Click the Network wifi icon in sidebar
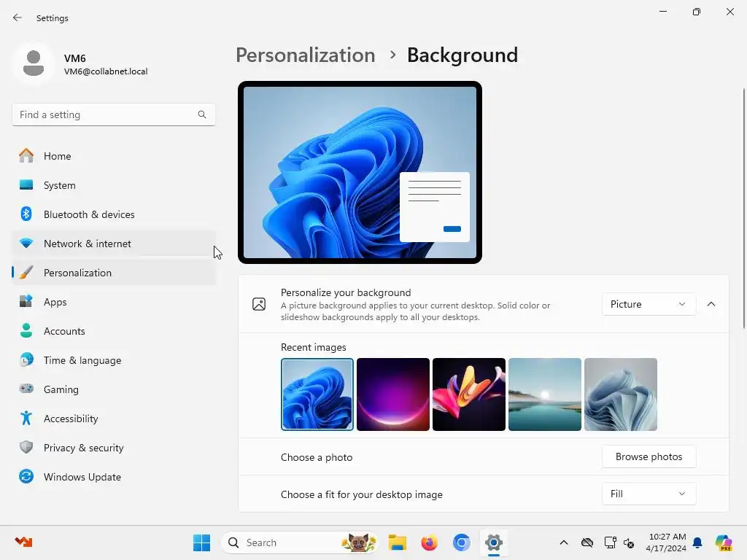 26,244
